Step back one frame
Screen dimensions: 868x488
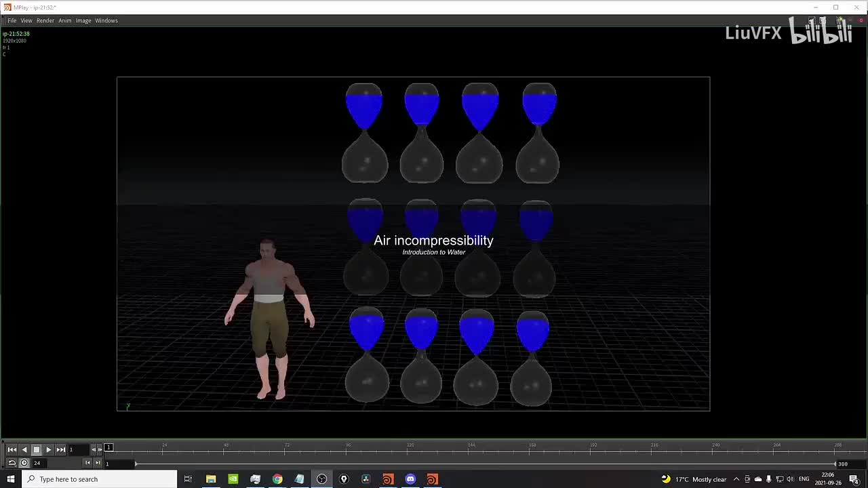coord(94,449)
